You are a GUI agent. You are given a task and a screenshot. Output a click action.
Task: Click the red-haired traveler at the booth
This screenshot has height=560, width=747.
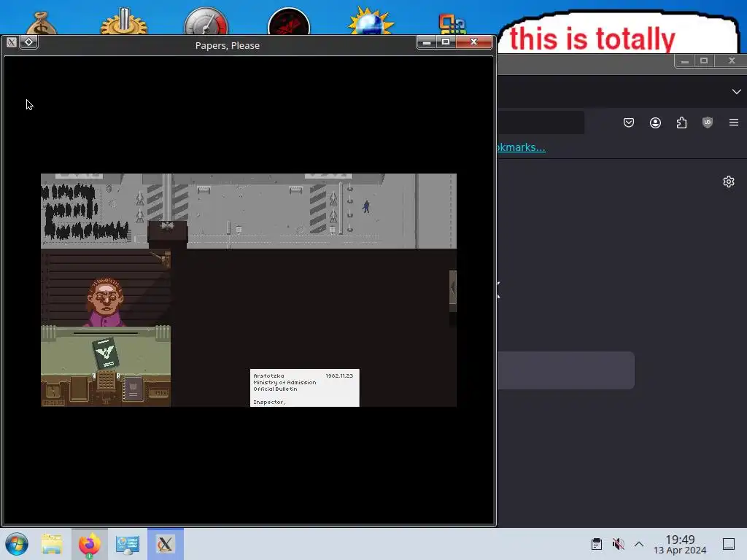(105, 302)
